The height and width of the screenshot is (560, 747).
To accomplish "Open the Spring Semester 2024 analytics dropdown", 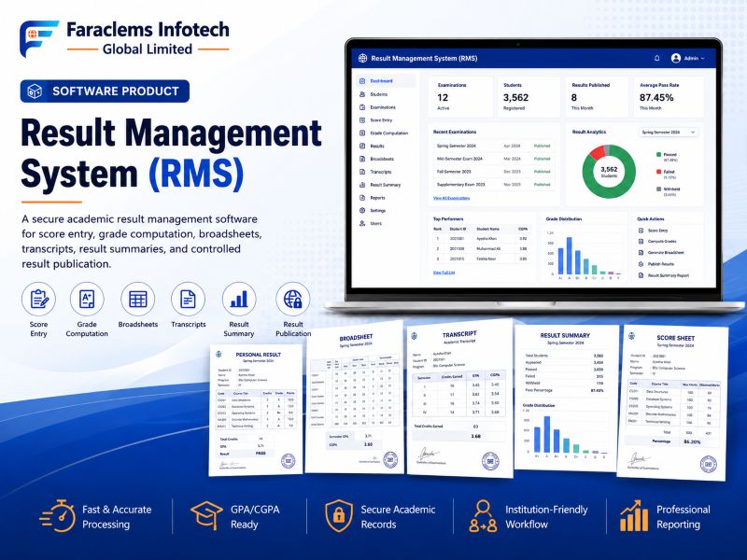I will click(x=668, y=132).
